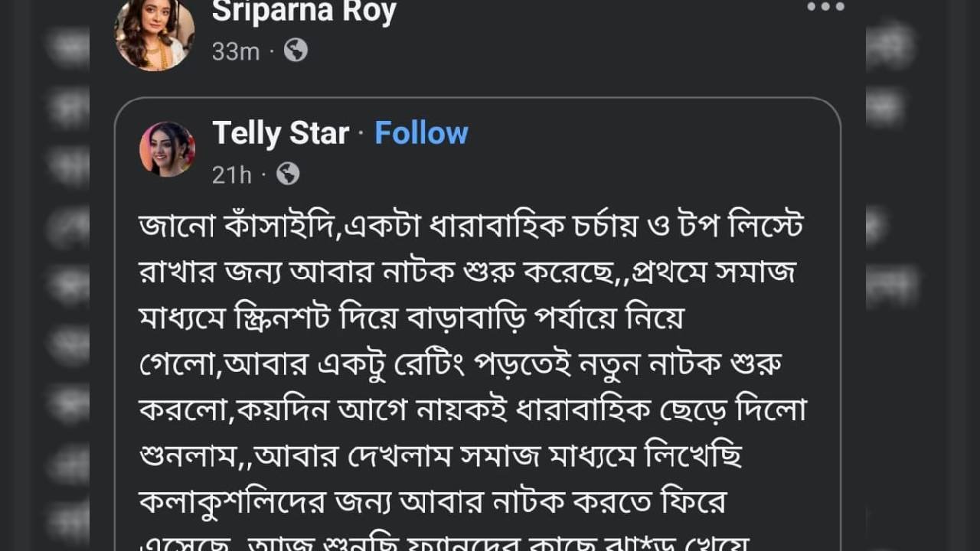Click the line starting 'রাখার জন্য আবার নাটক'
This screenshot has width=980, height=551.
tap(467, 271)
